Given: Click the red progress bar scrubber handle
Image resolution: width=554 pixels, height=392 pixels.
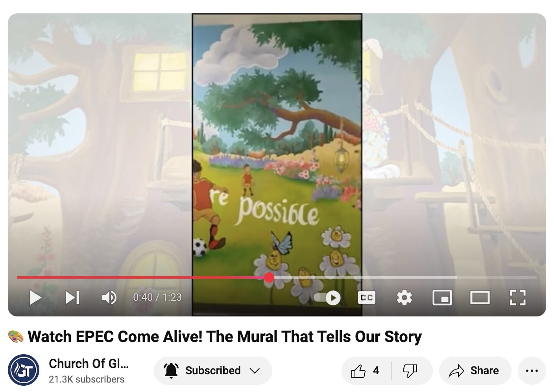Looking at the screenshot, I should click(269, 277).
